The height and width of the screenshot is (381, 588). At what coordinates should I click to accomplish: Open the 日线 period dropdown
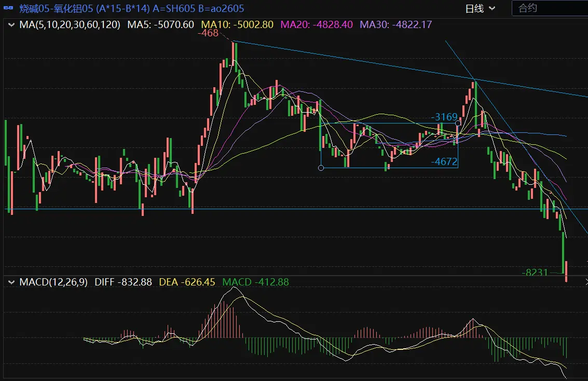click(480, 8)
